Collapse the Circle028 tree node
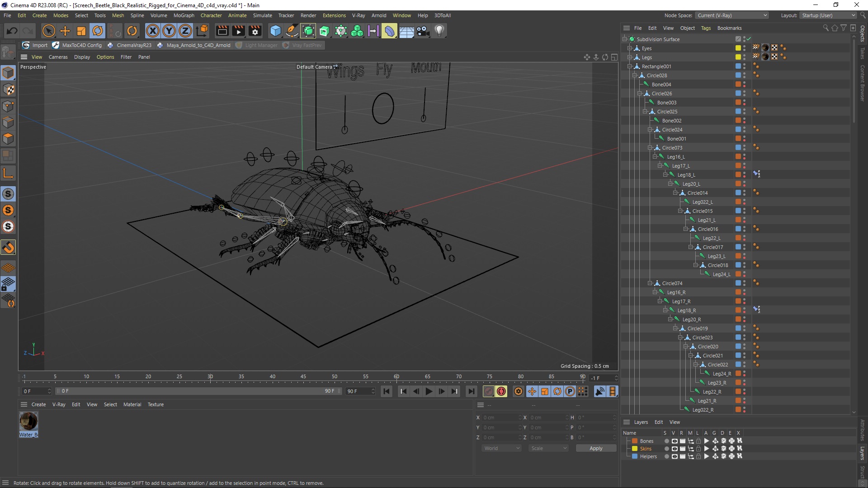Viewport: 868px width, 488px height. click(x=634, y=75)
